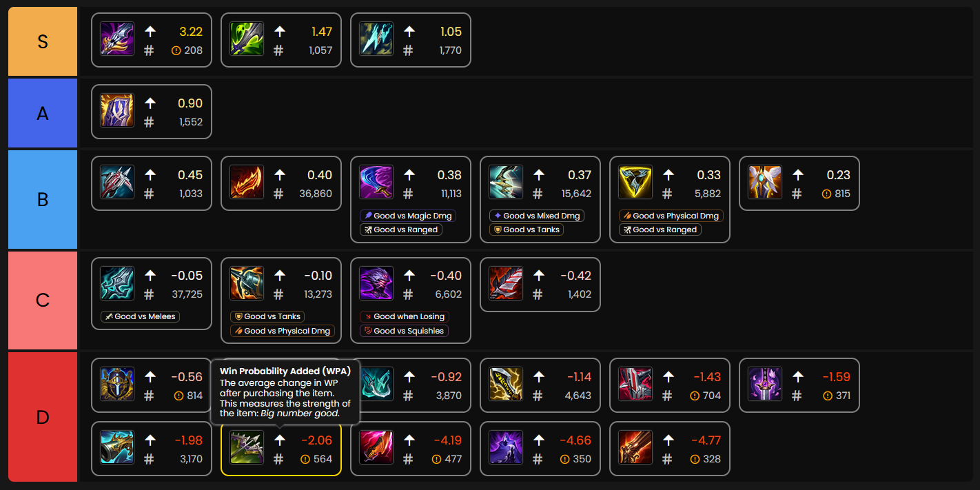Select the flaming item icon with 36,860 games
This screenshot has width=980, height=490.
click(x=247, y=182)
